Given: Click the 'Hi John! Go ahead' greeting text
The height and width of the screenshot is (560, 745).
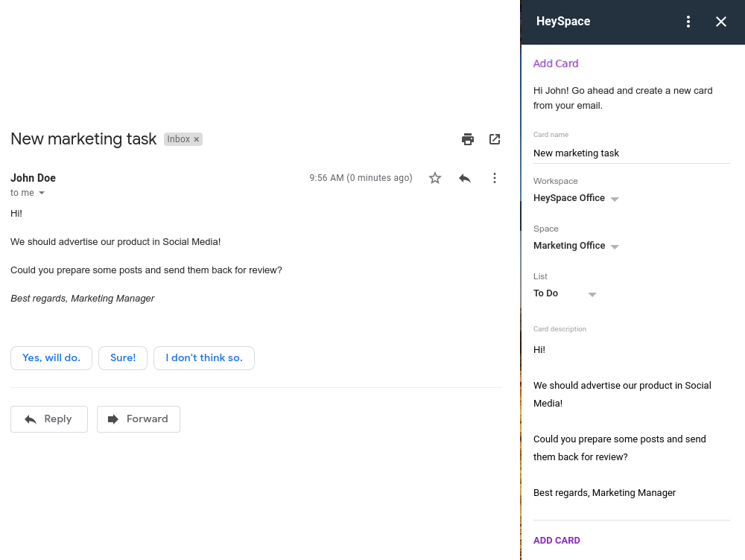Looking at the screenshot, I should (x=623, y=98).
